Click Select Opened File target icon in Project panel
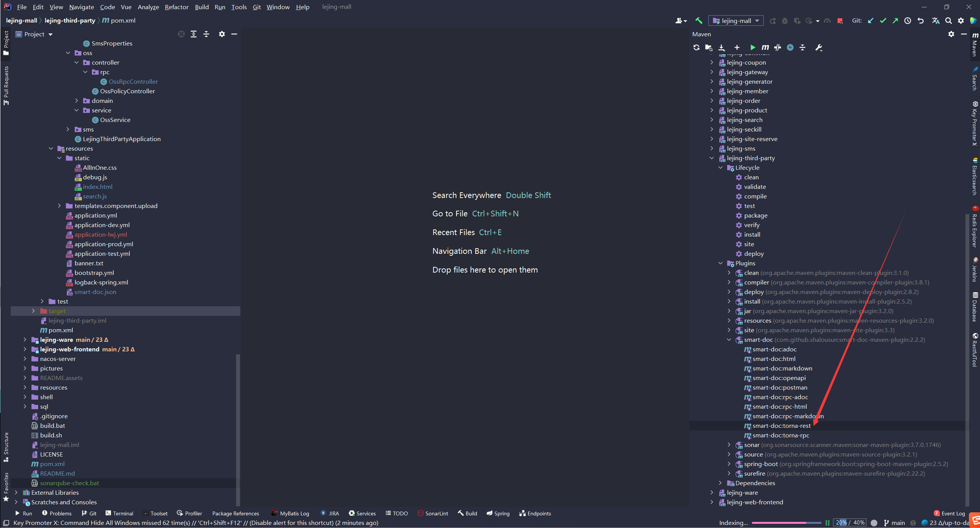The height and width of the screenshot is (528, 980). 181,34
